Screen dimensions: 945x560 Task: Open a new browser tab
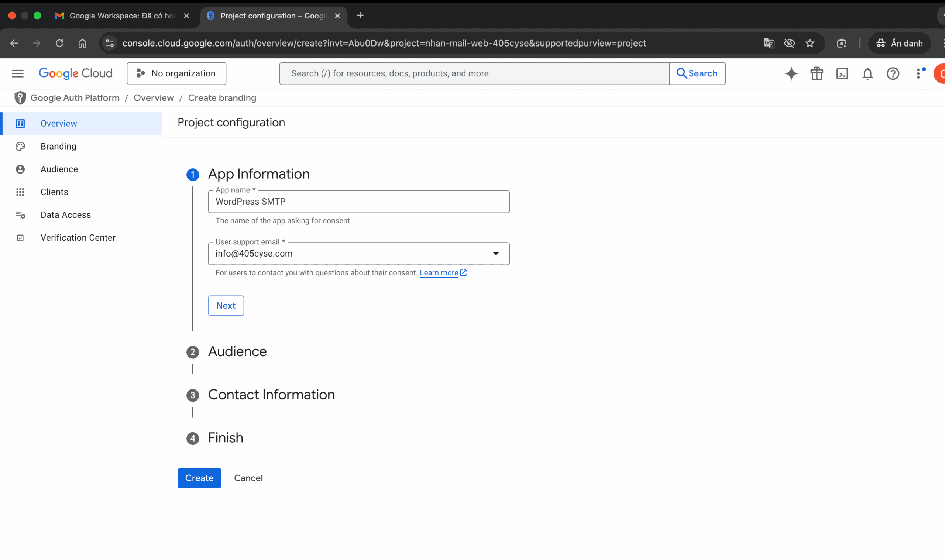pyautogui.click(x=360, y=16)
